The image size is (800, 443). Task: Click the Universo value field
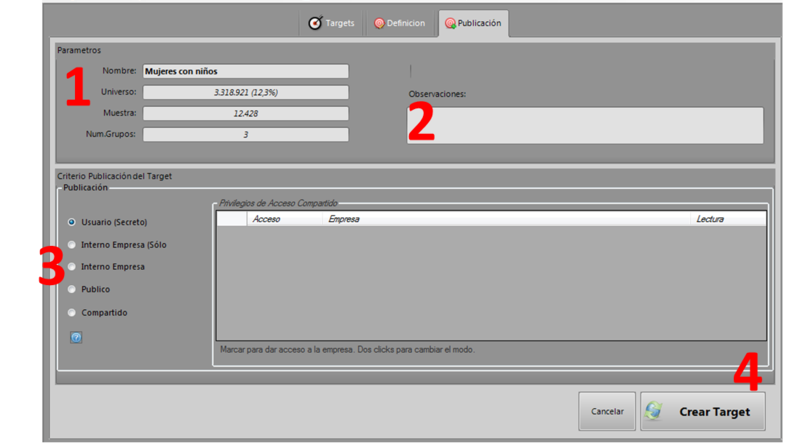click(x=245, y=92)
